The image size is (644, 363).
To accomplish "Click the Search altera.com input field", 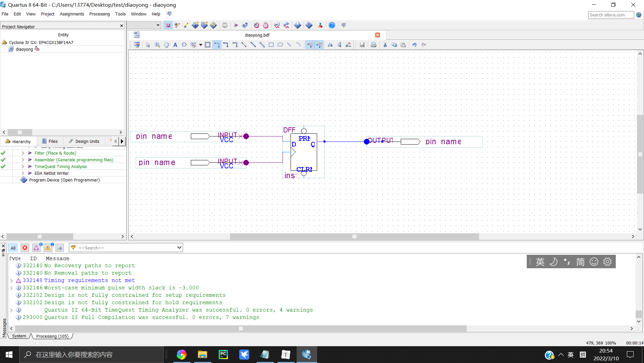I will 611,15.
